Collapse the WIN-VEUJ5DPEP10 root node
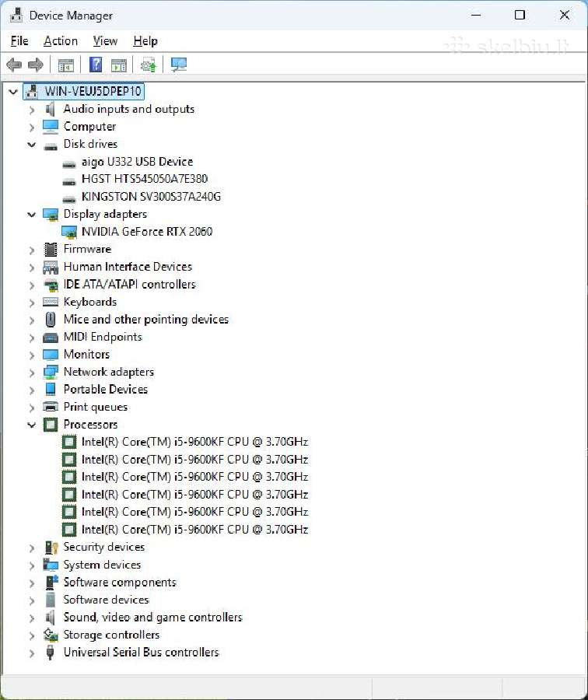Screen dimensions: 588x700 [13, 92]
